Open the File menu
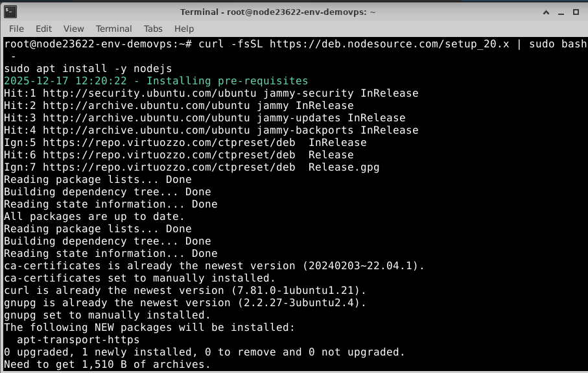 click(16, 29)
